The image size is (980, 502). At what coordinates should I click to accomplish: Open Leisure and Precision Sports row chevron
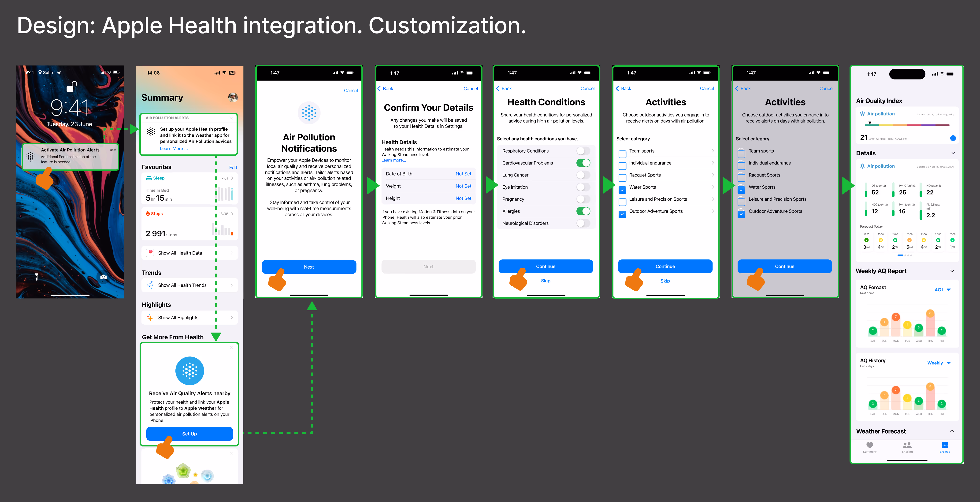pos(713,199)
